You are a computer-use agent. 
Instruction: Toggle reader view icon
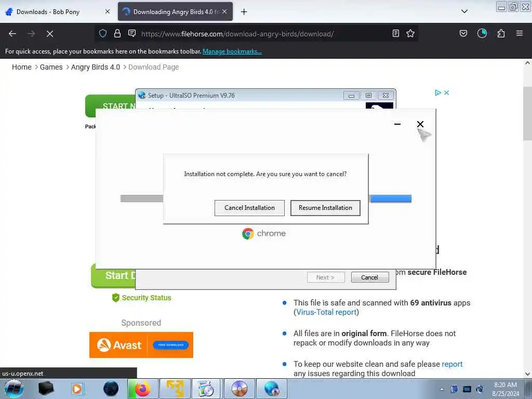(395, 33)
